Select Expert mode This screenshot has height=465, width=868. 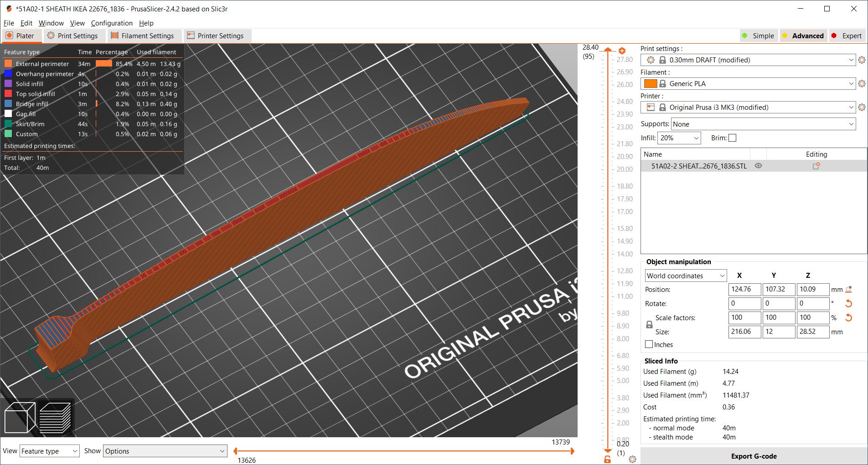pyautogui.click(x=847, y=36)
